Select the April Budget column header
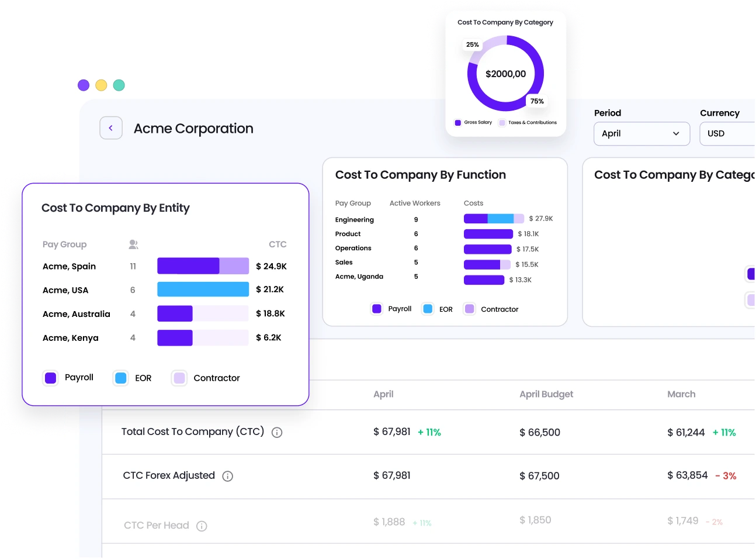 546,394
